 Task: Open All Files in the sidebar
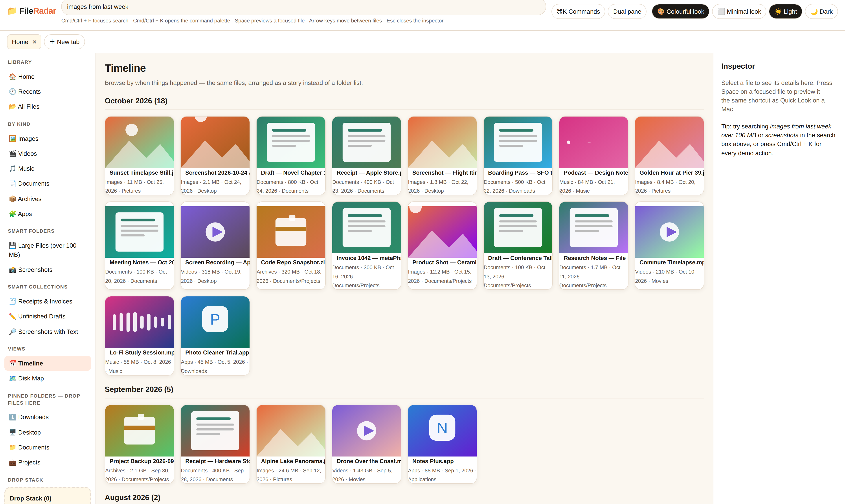tap(48, 107)
